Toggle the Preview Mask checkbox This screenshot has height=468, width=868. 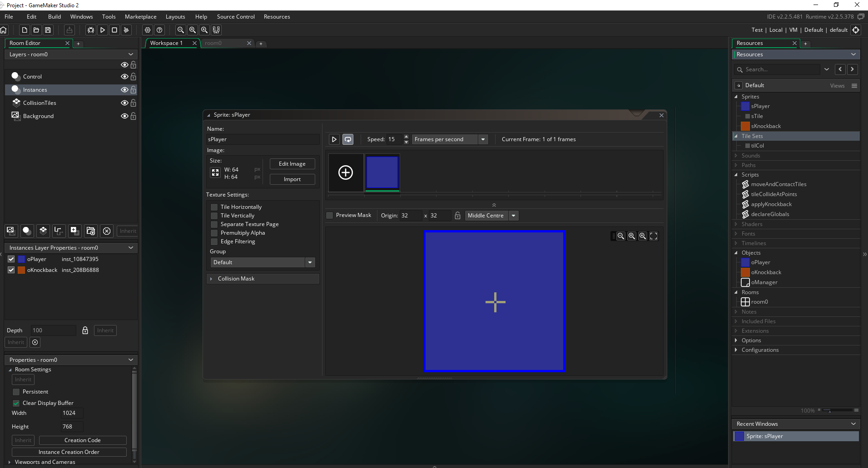tap(330, 215)
